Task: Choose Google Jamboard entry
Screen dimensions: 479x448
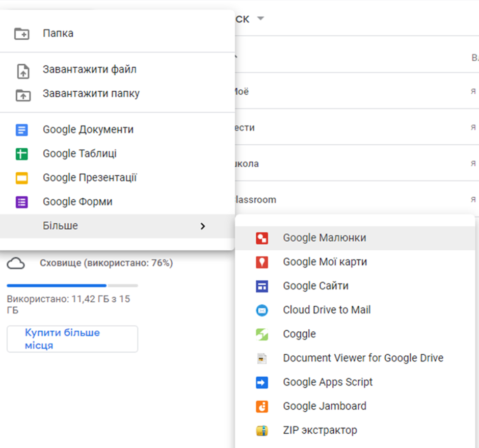Action: coord(355,406)
